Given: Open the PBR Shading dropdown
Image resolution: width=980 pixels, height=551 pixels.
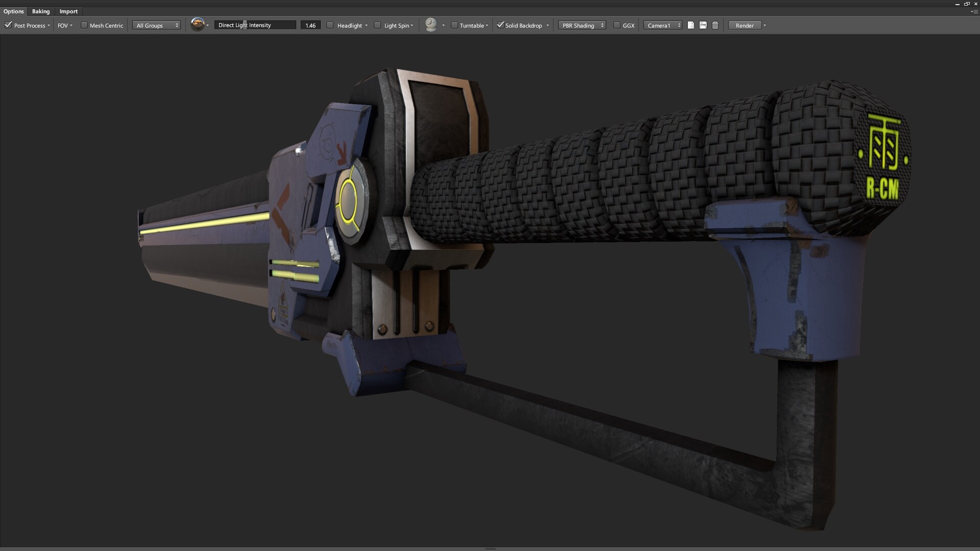Looking at the screenshot, I should click(581, 25).
